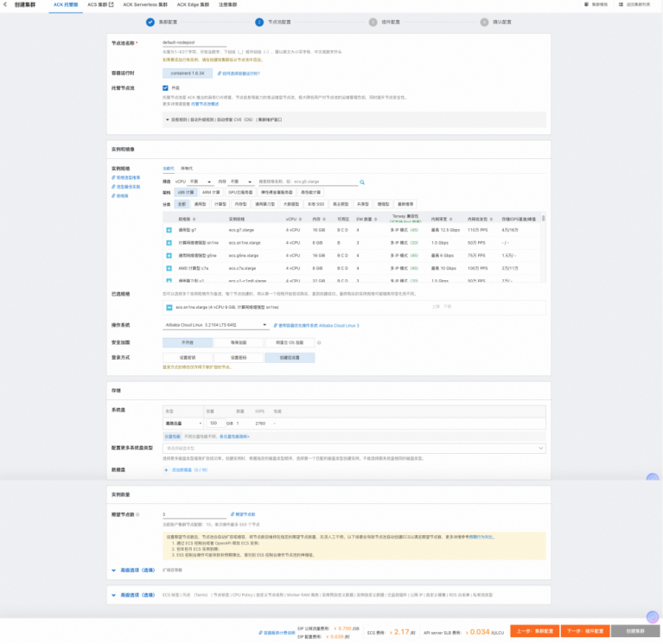663x644 pixels.
Task: Open the additional system disk types dropdown
Action: pyautogui.click(x=354, y=449)
